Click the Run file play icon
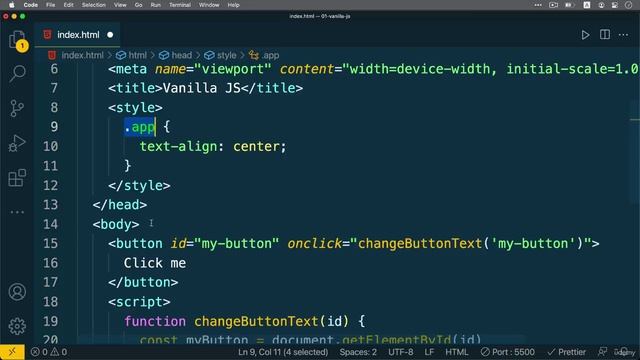Screen dimensions: 640x360 click(585, 35)
